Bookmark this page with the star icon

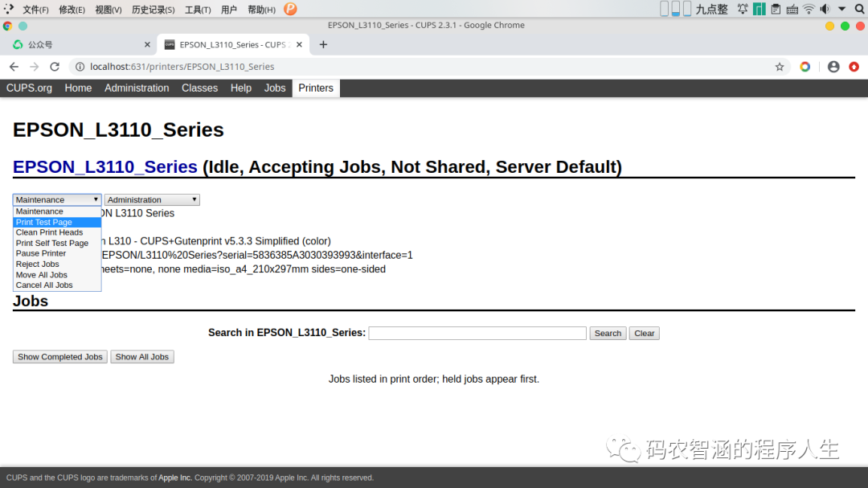[x=780, y=67]
